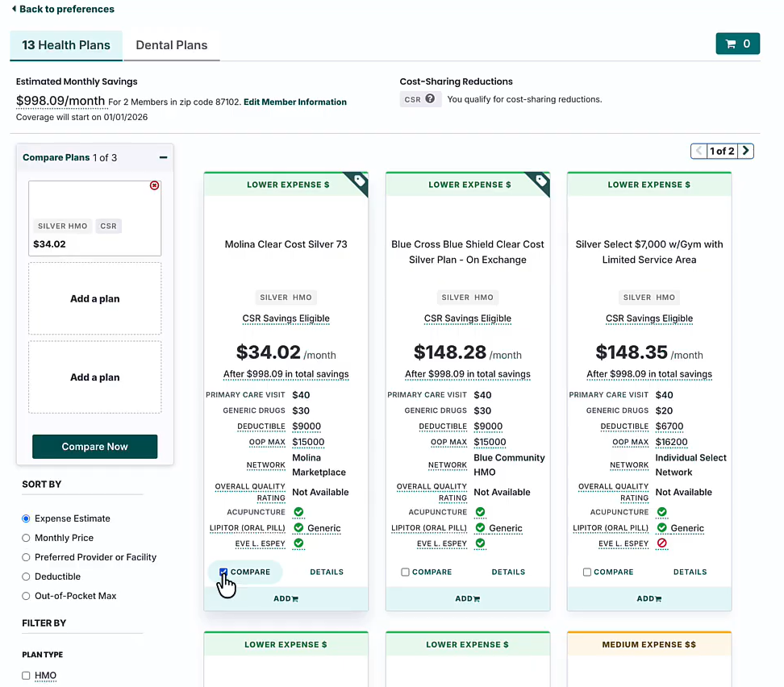
Task: Switch to the Dental Plans tab
Action: pos(171,45)
